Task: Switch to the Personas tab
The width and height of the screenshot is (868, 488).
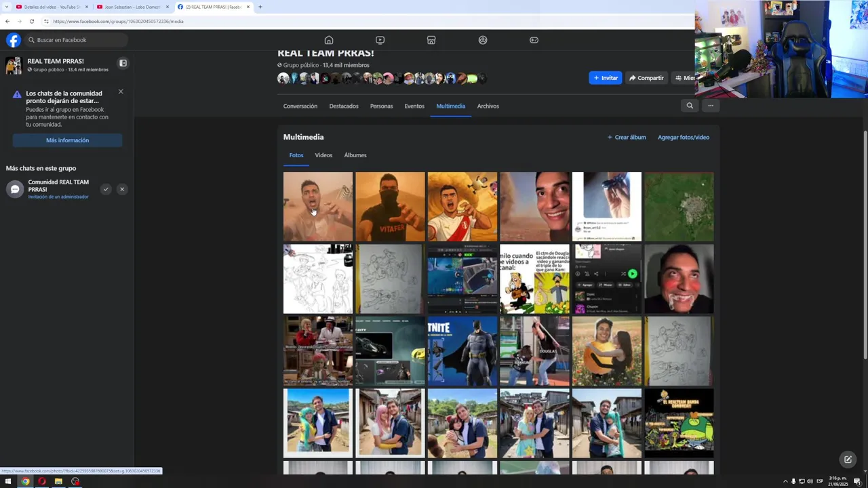Action: pyautogui.click(x=381, y=106)
